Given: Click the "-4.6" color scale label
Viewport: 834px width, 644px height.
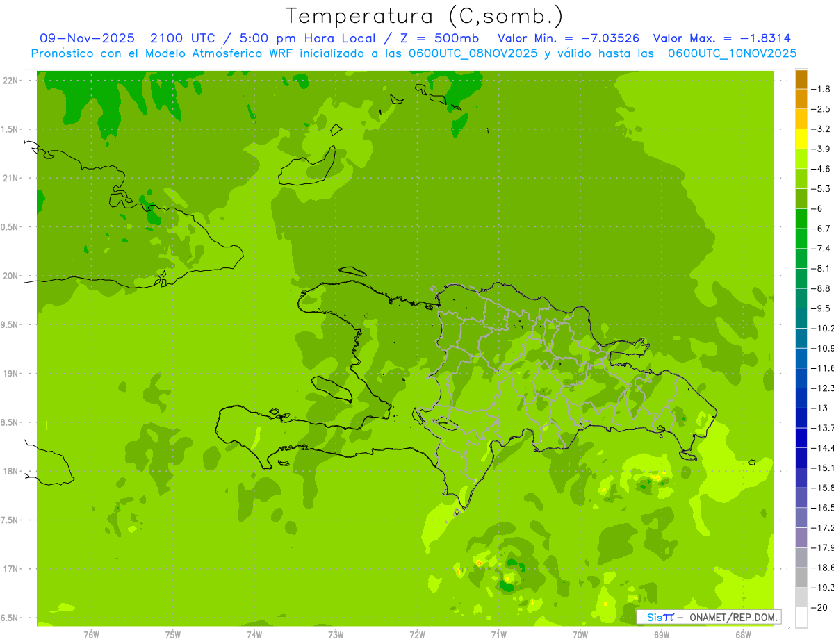Looking at the screenshot, I should (821, 169).
